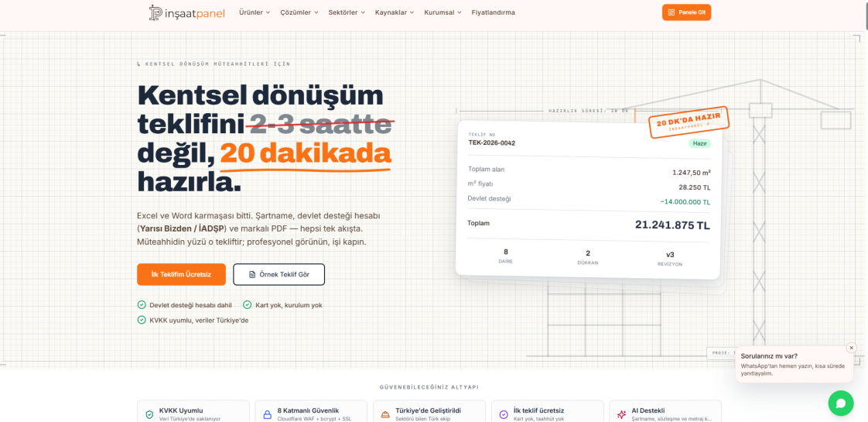Click the Kart yok, kurulum yok text
The width and height of the screenshot is (868, 422).
(289, 305)
